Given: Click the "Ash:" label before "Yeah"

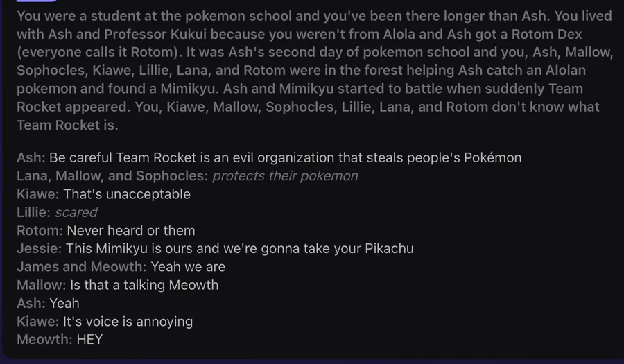Looking at the screenshot, I should pos(31,303).
